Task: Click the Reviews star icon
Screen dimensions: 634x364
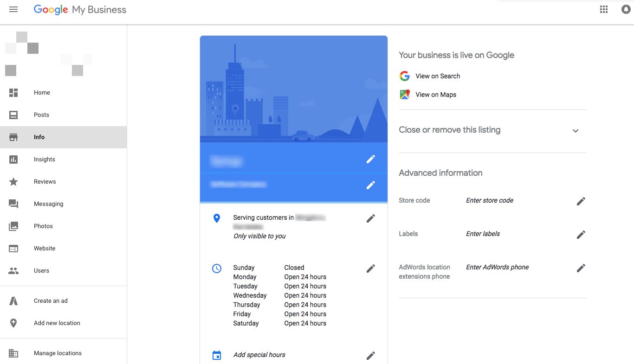Action: point(13,182)
